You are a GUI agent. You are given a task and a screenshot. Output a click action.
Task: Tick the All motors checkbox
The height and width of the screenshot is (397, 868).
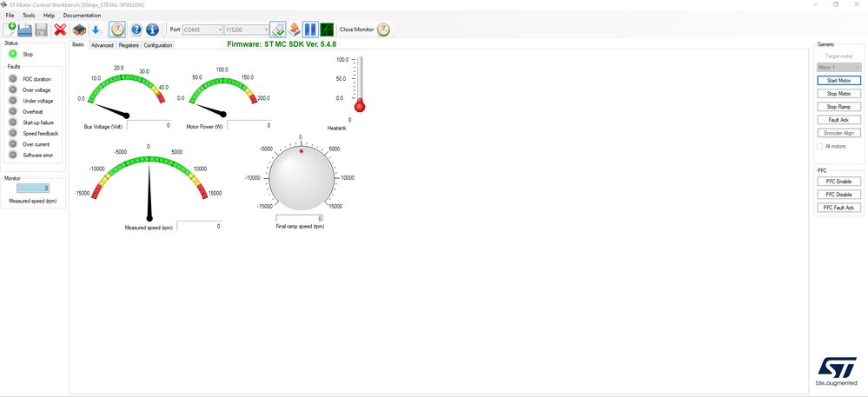[x=820, y=146]
